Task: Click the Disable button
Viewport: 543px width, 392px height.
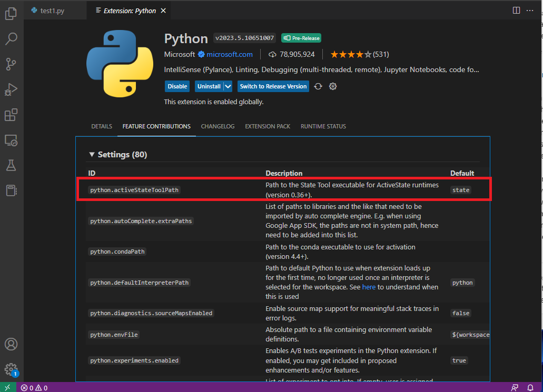Action: 177,86
